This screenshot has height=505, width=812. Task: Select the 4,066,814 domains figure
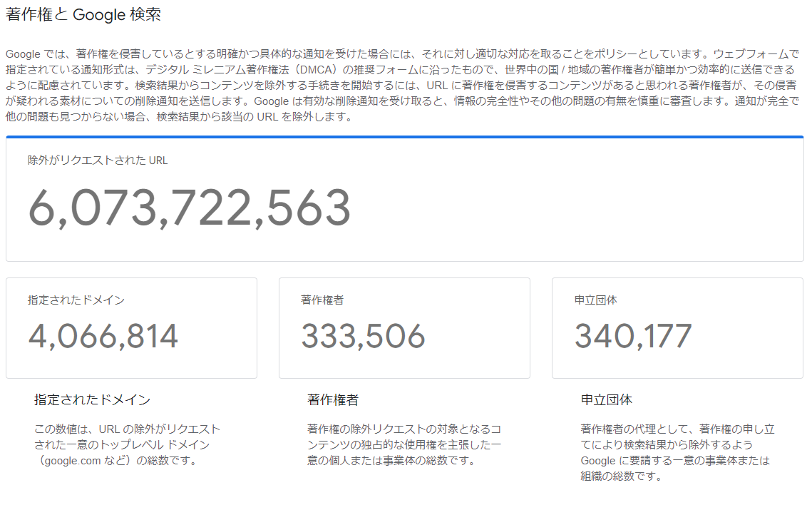tap(103, 336)
